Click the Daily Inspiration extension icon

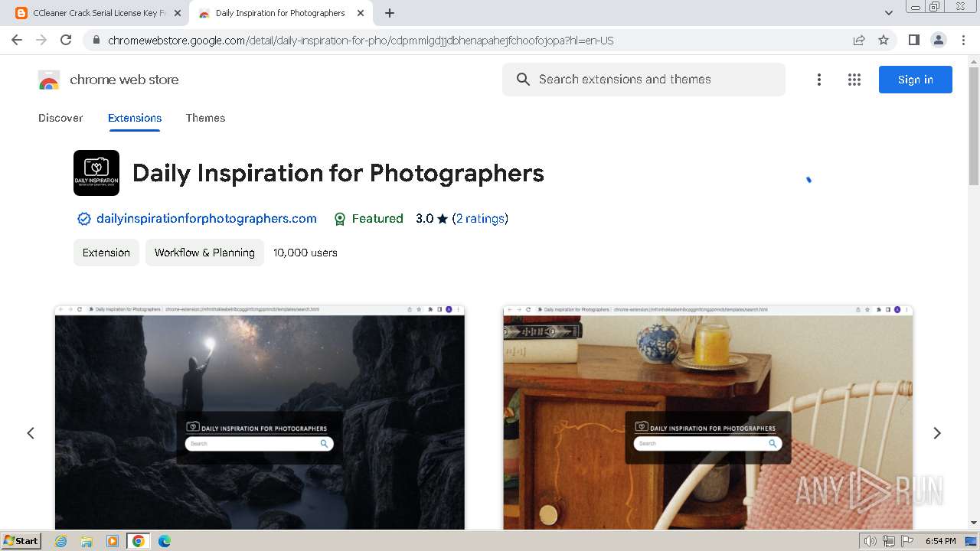96,173
